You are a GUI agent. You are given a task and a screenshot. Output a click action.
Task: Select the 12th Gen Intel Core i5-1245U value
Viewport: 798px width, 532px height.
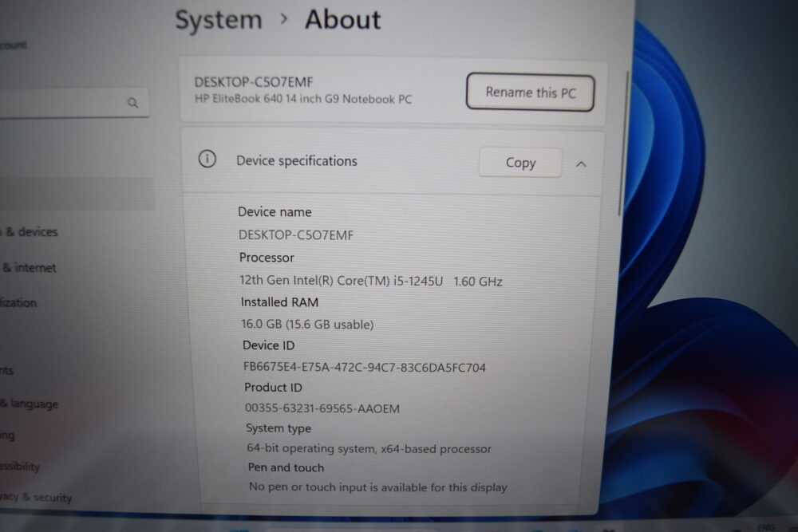[x=371, y=281]
